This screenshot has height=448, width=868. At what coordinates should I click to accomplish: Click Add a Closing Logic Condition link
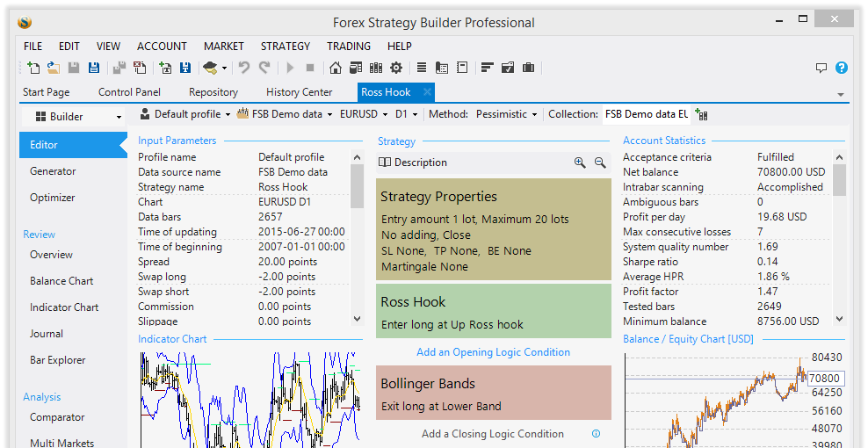point(493,434)
